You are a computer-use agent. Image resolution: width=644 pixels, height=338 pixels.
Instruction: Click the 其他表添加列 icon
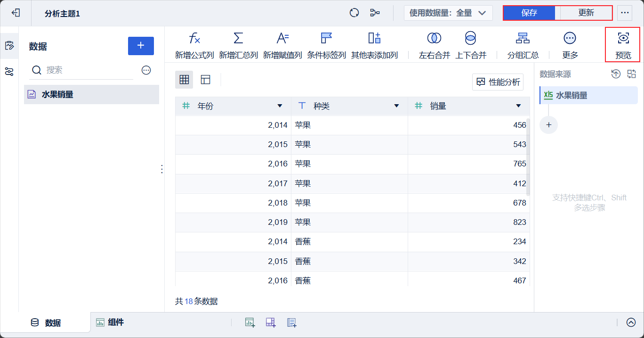374,38
